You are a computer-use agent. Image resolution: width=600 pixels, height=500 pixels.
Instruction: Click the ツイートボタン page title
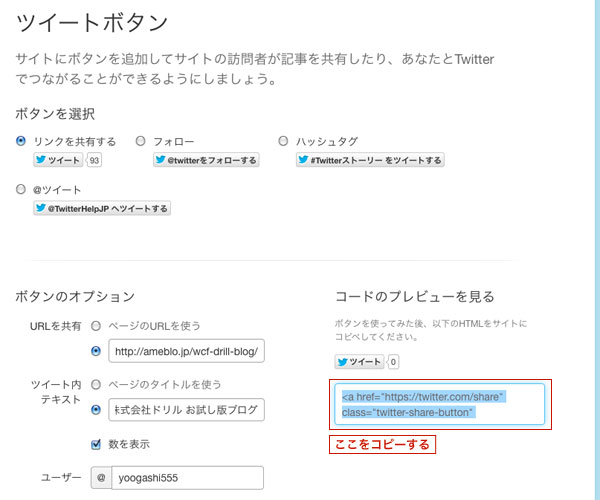pyautogui.click(x=92, y=23)
